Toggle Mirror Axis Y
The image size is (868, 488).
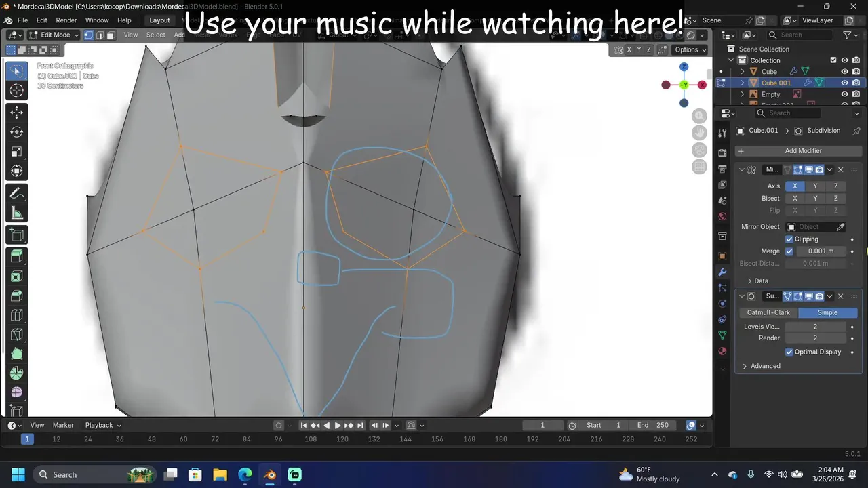(815, 186)
